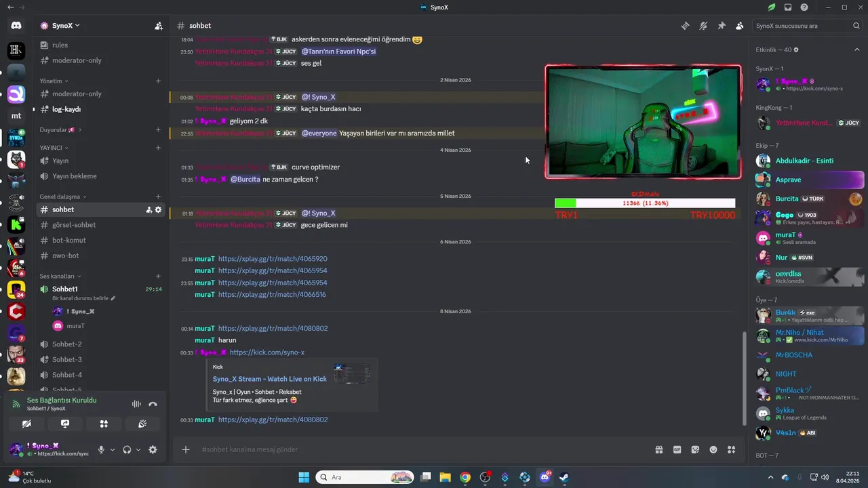868x488 pixels.
Task: Open User Settings gear
Action: tap(153, 449)
